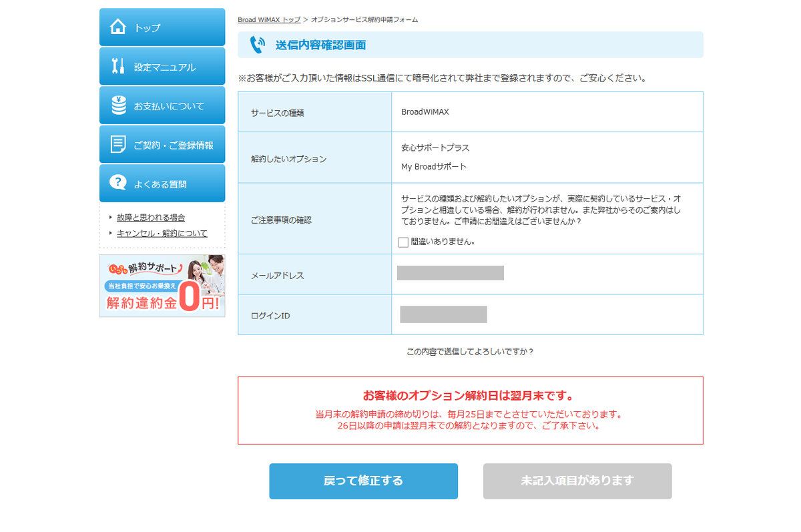Go to お支払いについて page

pos(162,105)
